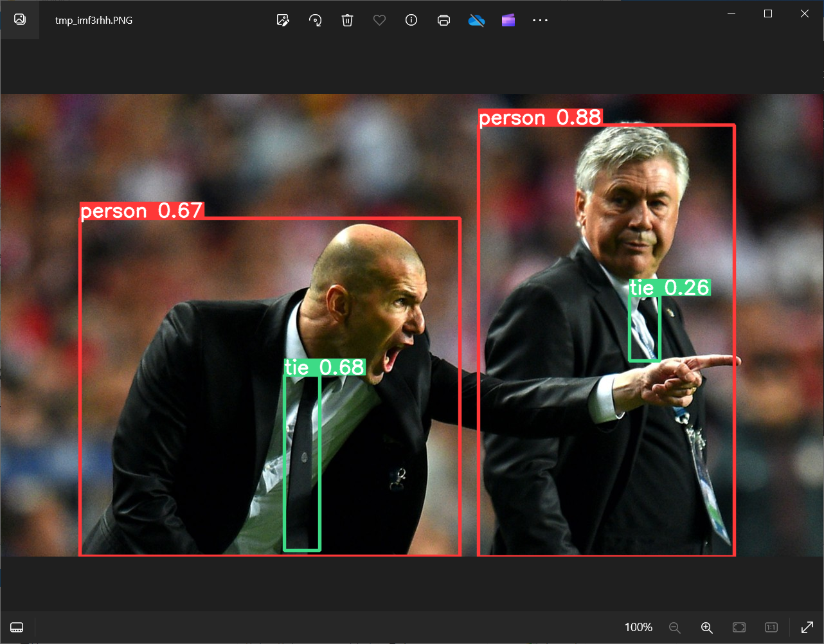Enter full screen with the arrows icon
Screen dimensions: 824x644
click(x=807, y=627)
